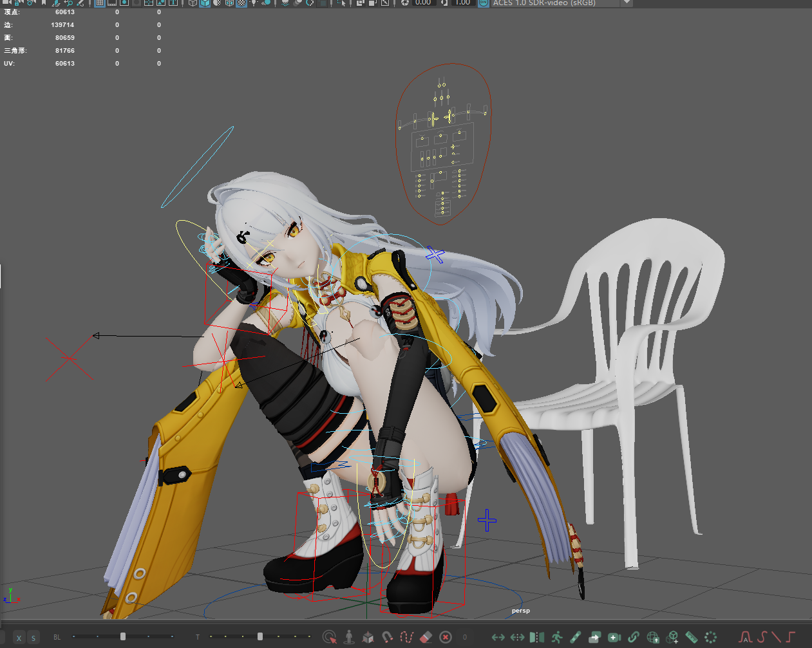Click the green diagonal bone icon
This screenshot has width=812, height=648.
pyautogui.click(x=576, y=637)
